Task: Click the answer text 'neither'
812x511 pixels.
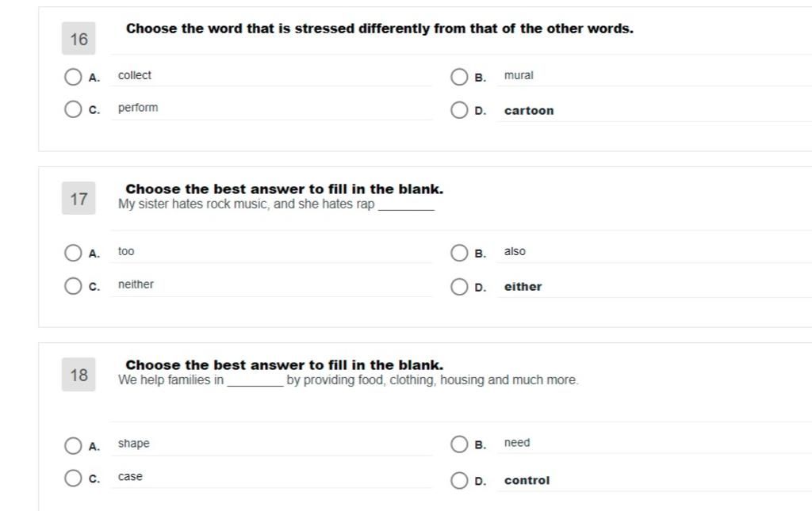Action: (x=136, y=284)
